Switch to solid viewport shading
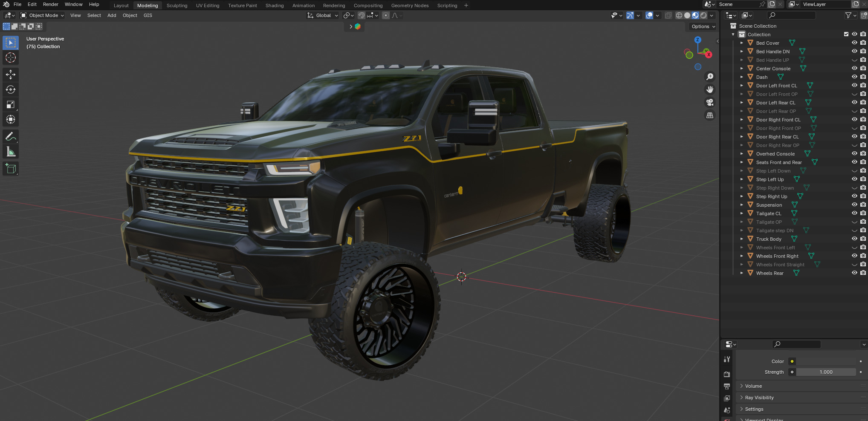868x421 pixels. [687, 15]
